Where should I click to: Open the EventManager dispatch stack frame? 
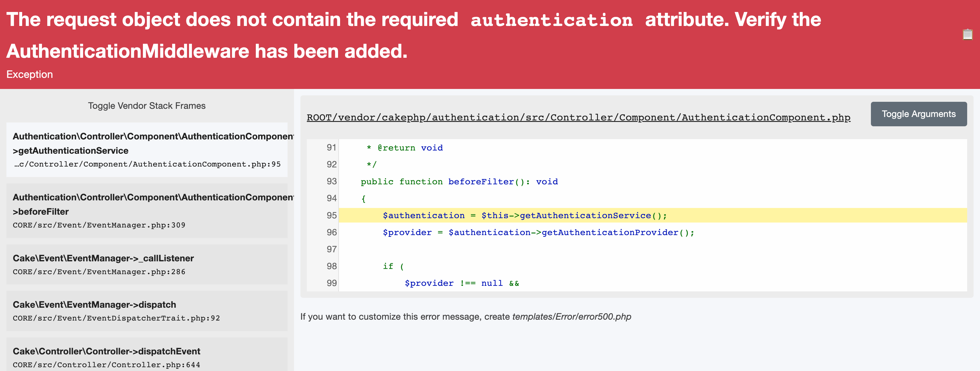coord(147,311)
